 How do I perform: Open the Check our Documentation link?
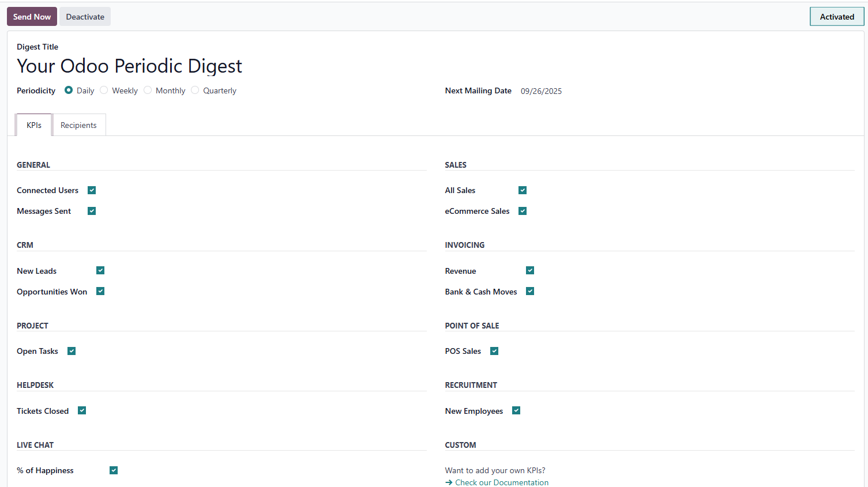[x=501, y=482]
